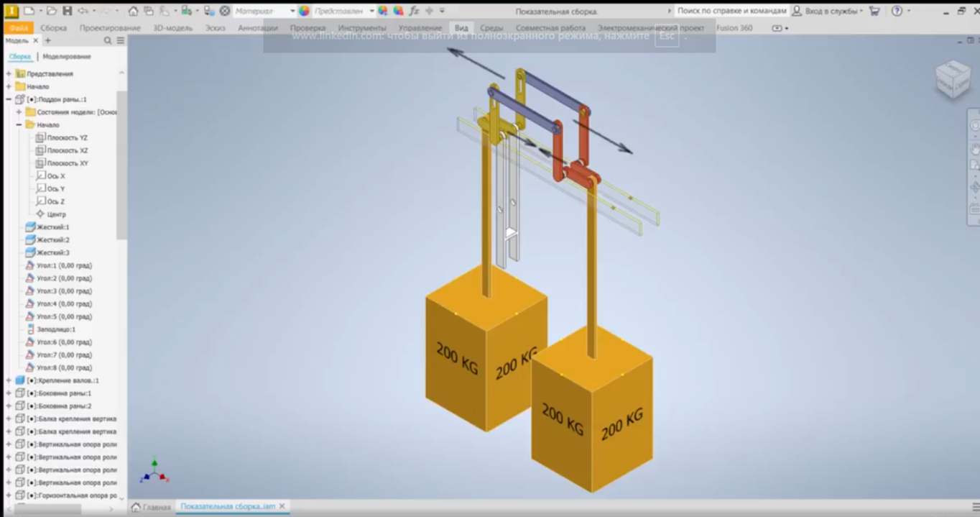The image size is (980, 517).
Task: Select Угол:8 (0,00 град) constraint
Action: coord(58,367)
